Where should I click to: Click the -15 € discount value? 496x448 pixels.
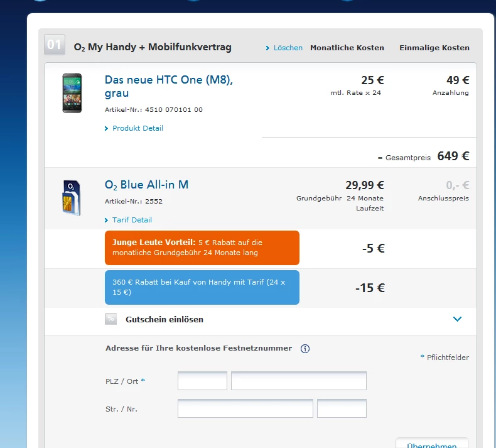pos(370,288)
